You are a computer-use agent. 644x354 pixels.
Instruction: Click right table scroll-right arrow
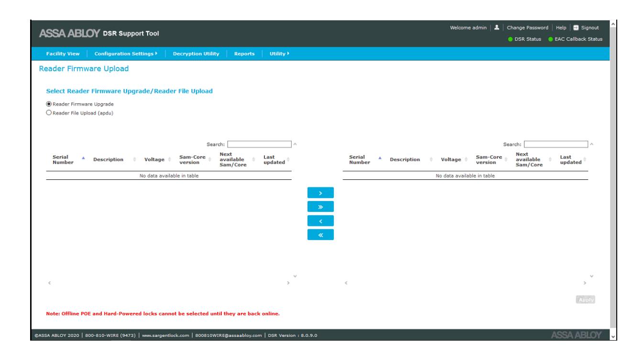pos(585,284)
